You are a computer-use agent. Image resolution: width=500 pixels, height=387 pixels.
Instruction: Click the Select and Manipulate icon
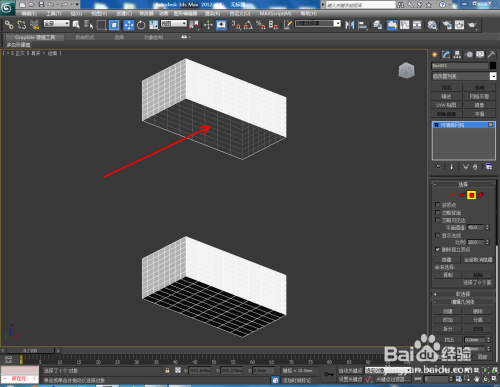coord(208,25)
